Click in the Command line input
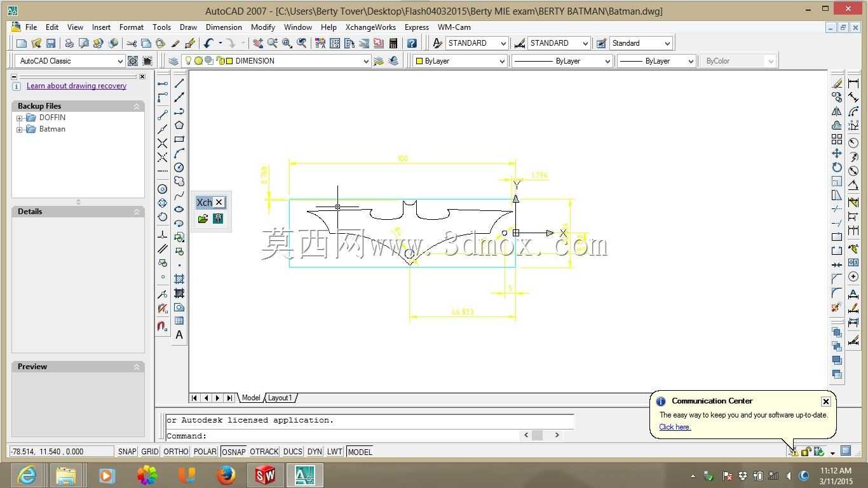 tap(343, 435)
